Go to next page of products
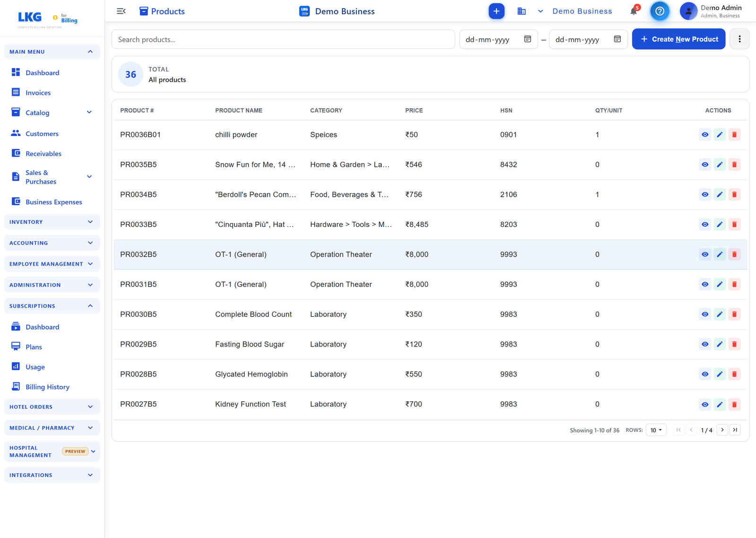This screenshot has height=538, width=756. (722, 430)
